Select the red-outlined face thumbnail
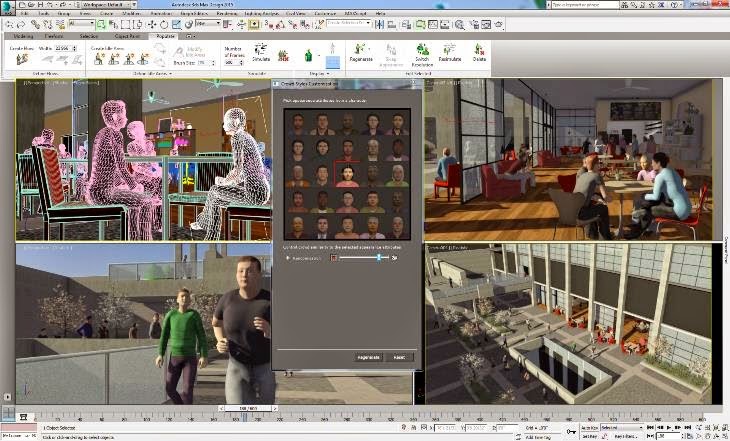730x441 pixels. [347, 174]
